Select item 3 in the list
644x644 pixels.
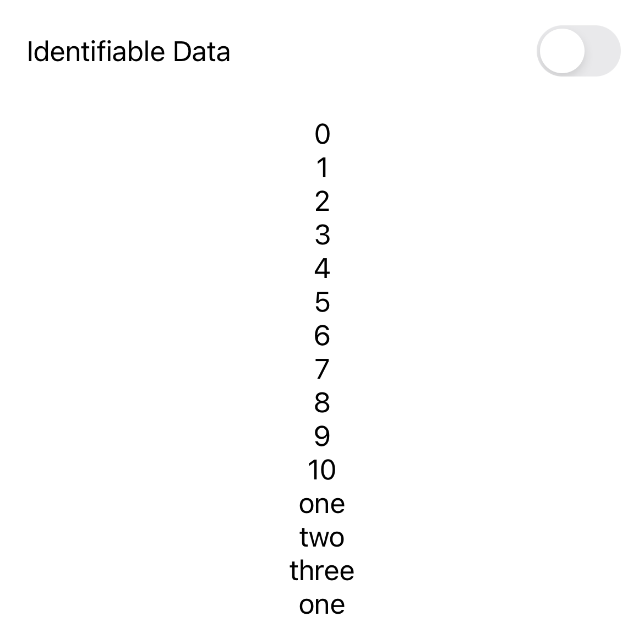click(x=321, y=234)
